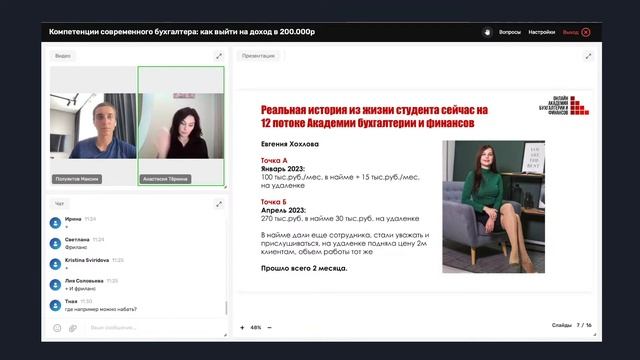Focus the chat message input field
This screenshot has width=640, height=360.
(x=153, y=328)
